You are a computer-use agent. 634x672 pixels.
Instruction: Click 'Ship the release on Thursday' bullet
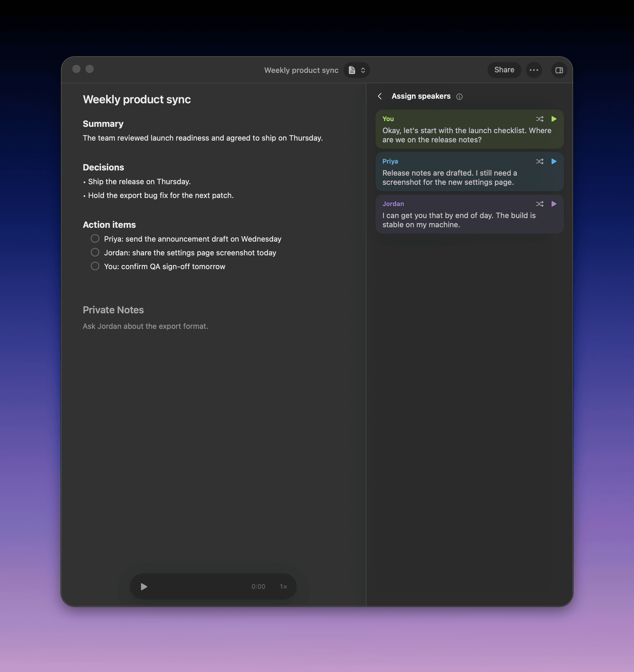[139, 182]
